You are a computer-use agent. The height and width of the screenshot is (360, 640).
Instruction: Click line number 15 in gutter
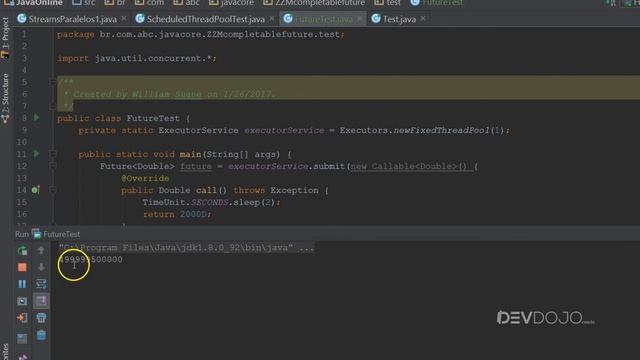point(22,202)
